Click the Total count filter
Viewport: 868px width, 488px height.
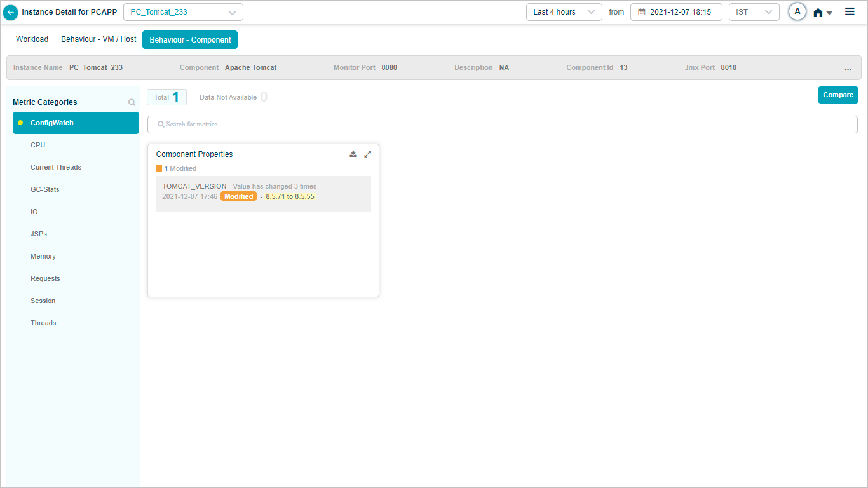pos(166,97)
